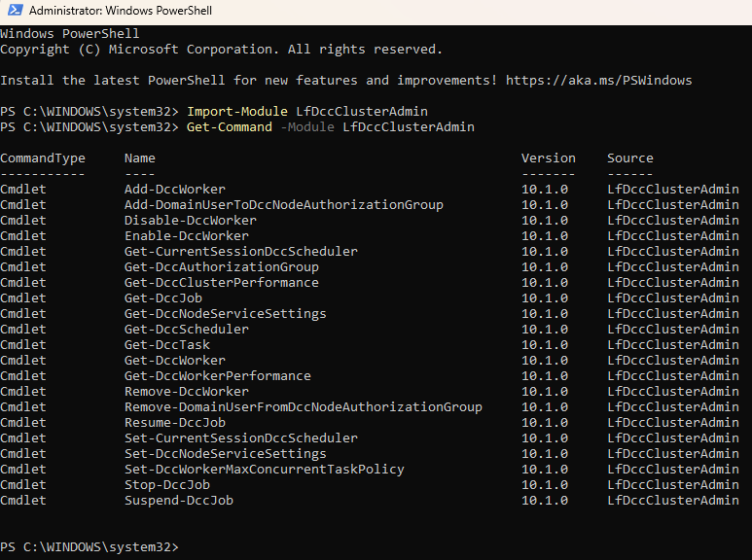Click the PowerShell icon in title bar
This screenshot has height=560, width=752.
tap(15, 10)
